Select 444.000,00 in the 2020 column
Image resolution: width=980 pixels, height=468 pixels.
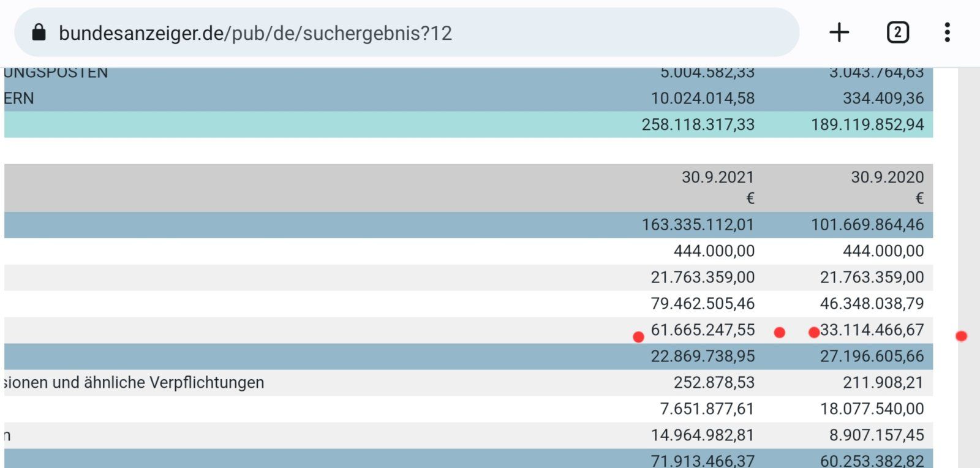(x=883, y=251)
